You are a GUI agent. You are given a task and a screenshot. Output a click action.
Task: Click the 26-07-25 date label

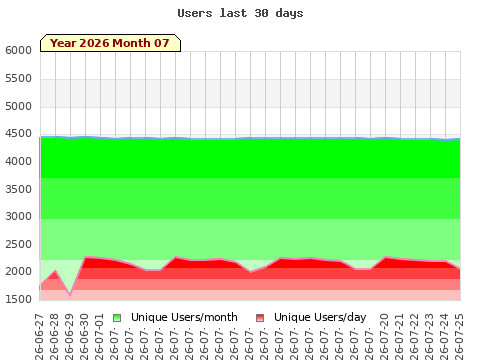(x=459, y=337)
